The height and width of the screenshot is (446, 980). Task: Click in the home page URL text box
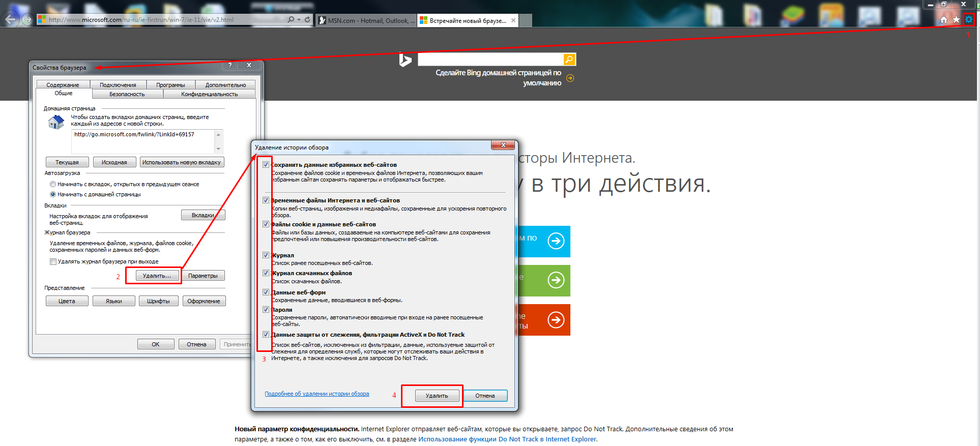coord(143,141)
